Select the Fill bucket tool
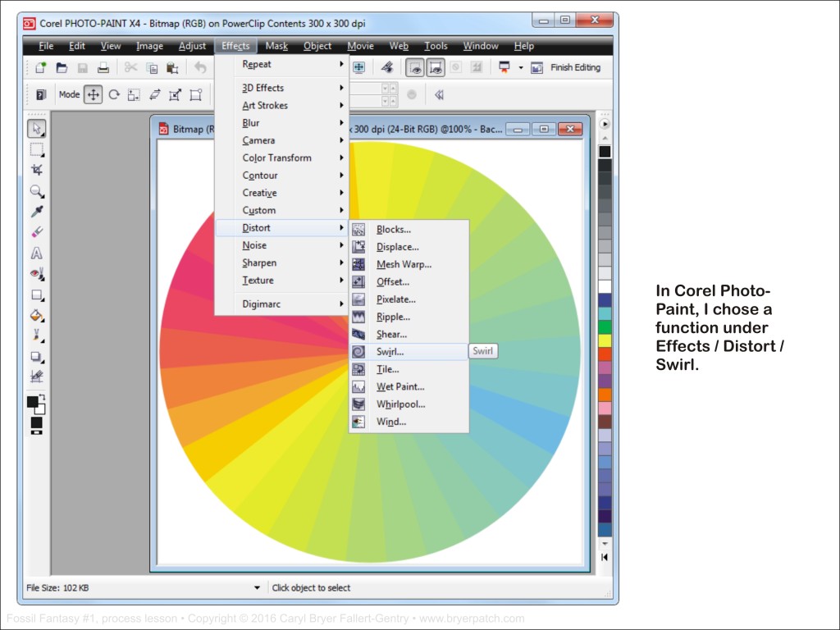840x630 pixels. point(37,315)
